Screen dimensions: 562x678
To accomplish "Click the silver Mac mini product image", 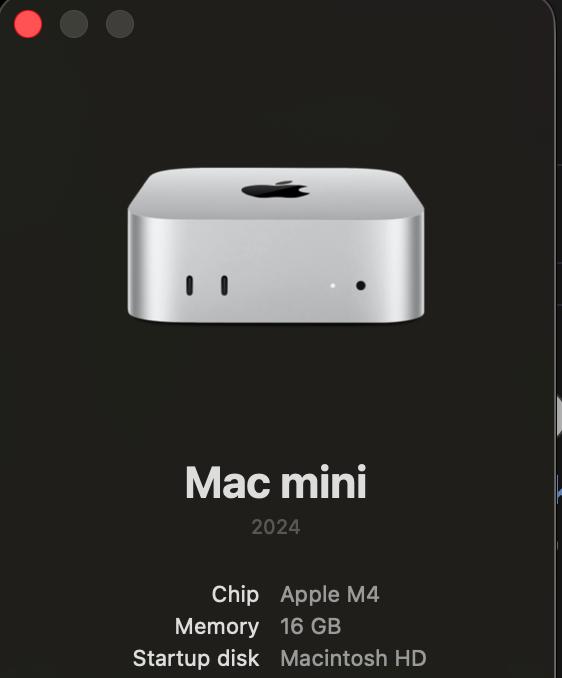I will 276,245.
